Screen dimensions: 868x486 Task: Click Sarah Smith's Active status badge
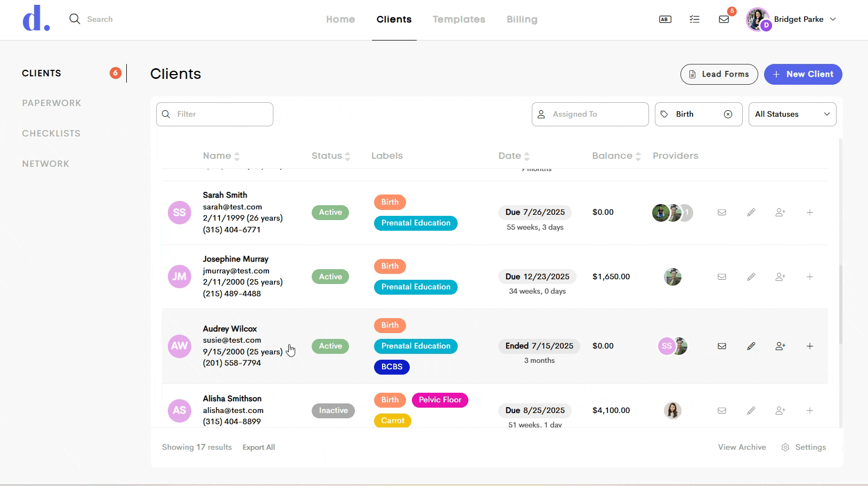(x=330, y=212)
